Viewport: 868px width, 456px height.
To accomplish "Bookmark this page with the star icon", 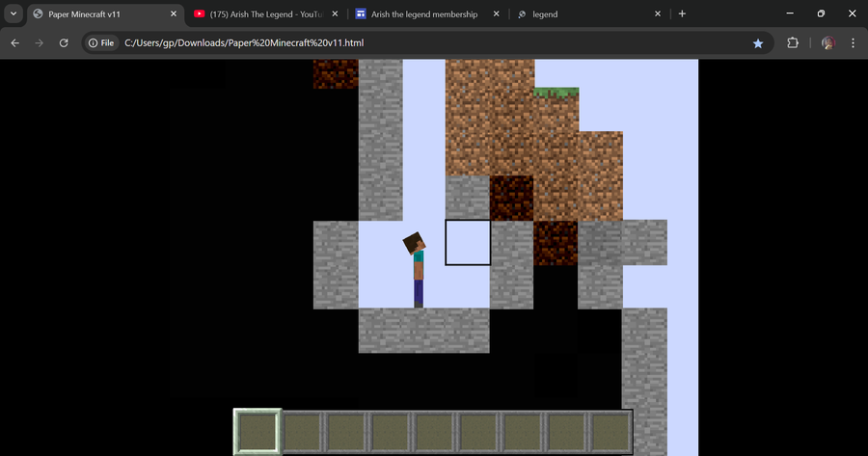I will pos(758,43).
